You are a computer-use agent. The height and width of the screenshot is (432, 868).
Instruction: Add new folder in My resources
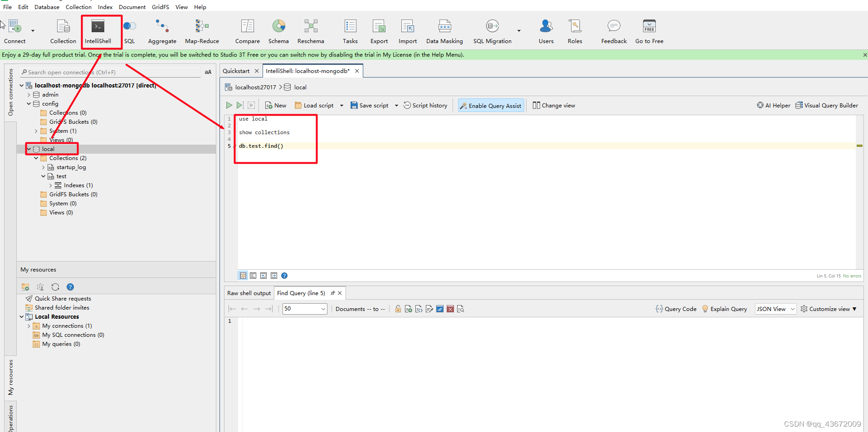point(25,287)
